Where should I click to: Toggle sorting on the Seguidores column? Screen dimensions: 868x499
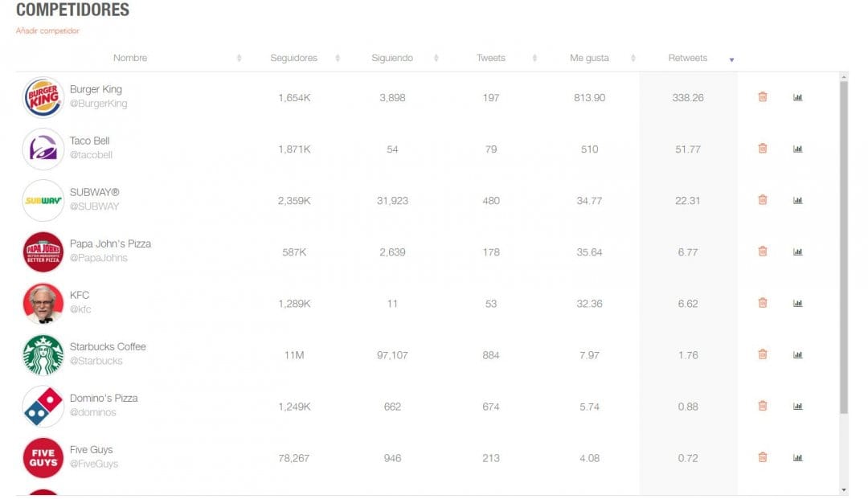click(x=338, y=58)
